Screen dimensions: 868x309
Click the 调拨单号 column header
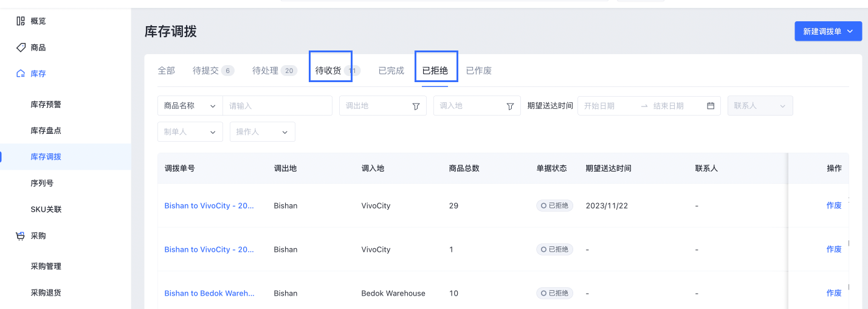[179, 168]
